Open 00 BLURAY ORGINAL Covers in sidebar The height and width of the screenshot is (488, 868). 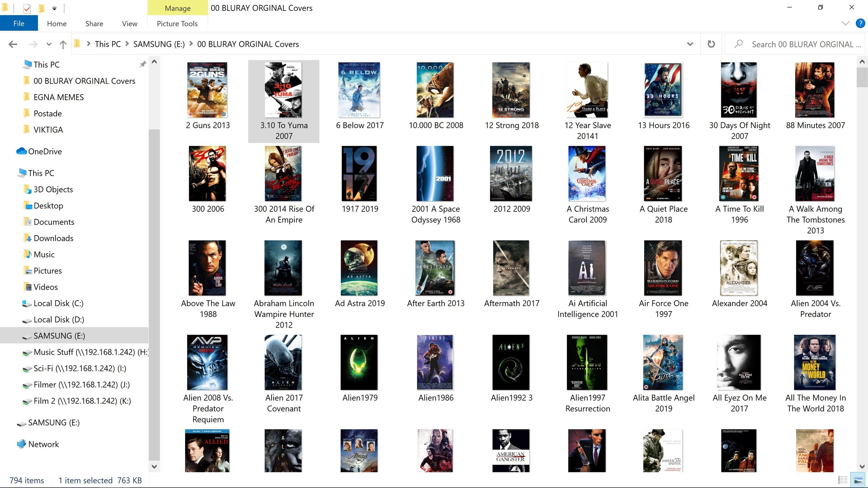(84, 81)
